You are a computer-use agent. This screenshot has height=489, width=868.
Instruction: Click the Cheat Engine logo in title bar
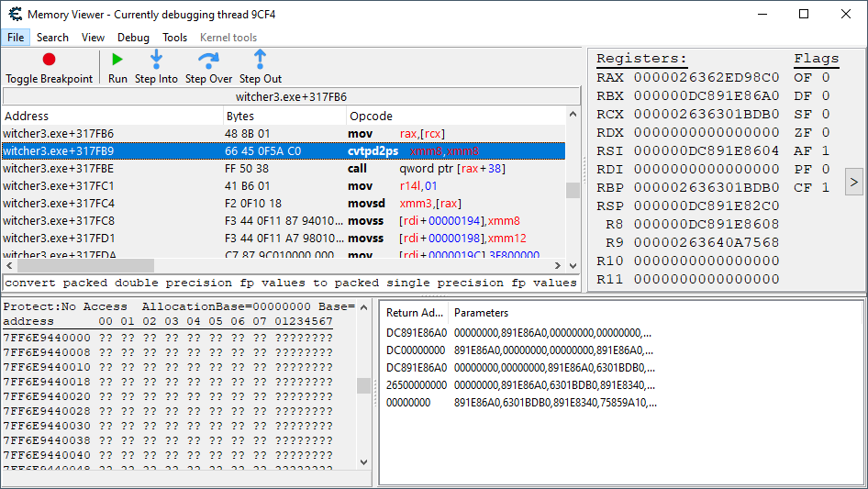click(14, 14)
